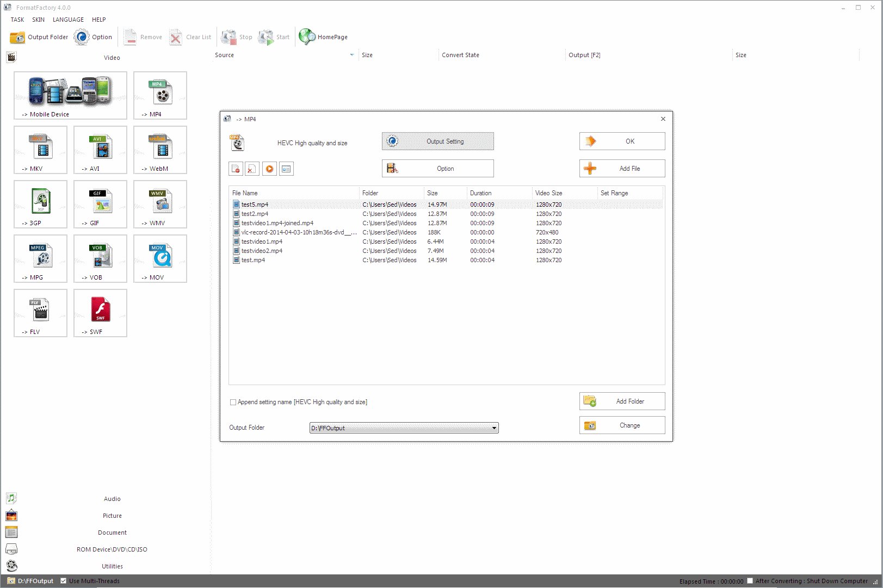Click the Add File button

point(622,169)
